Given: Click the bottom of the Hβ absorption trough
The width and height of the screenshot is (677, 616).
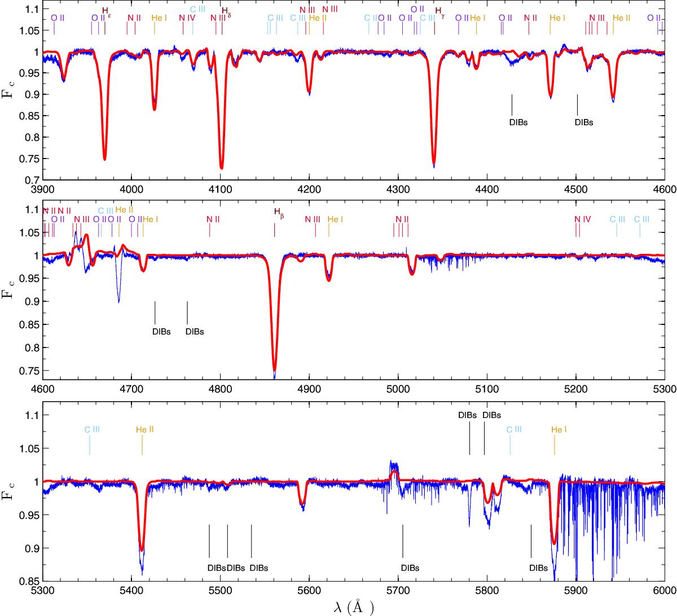Looking at the screenshot, I should 274,371.
